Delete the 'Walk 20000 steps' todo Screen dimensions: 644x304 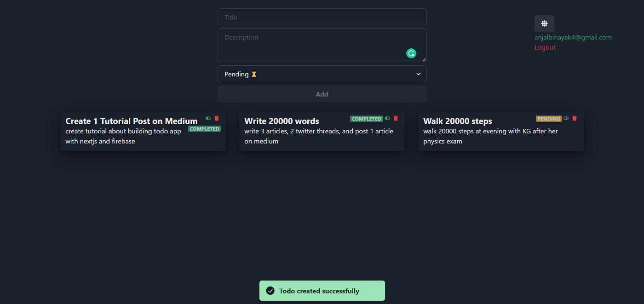(x=574, y=118)
